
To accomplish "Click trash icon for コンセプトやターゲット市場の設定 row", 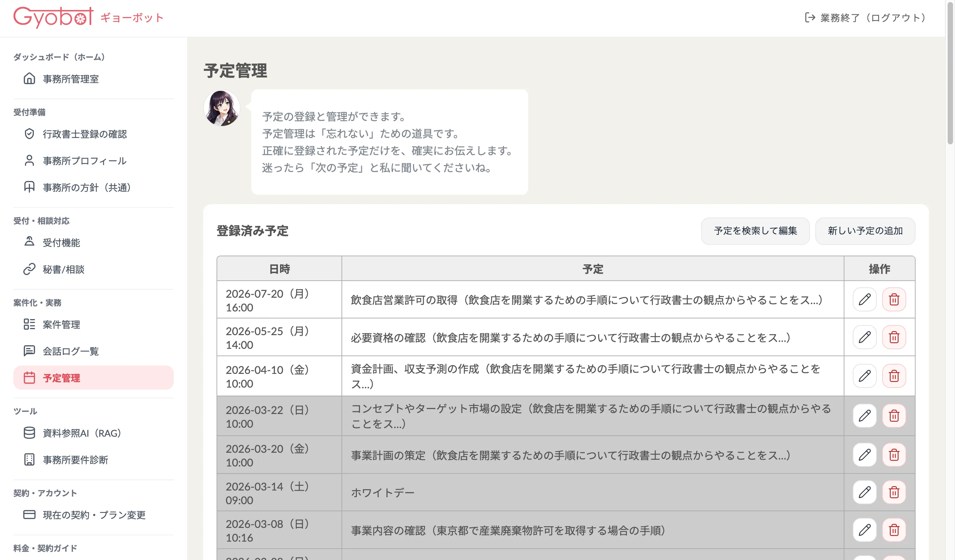I will 894,416.
